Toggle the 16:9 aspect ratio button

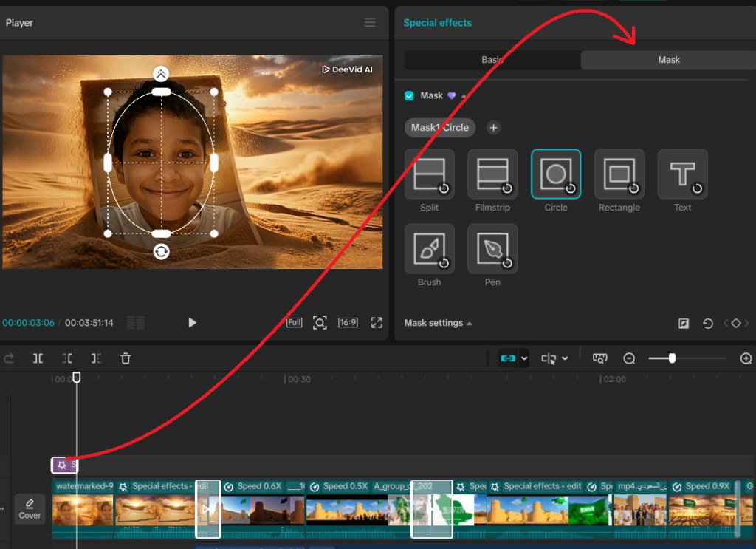348,323
